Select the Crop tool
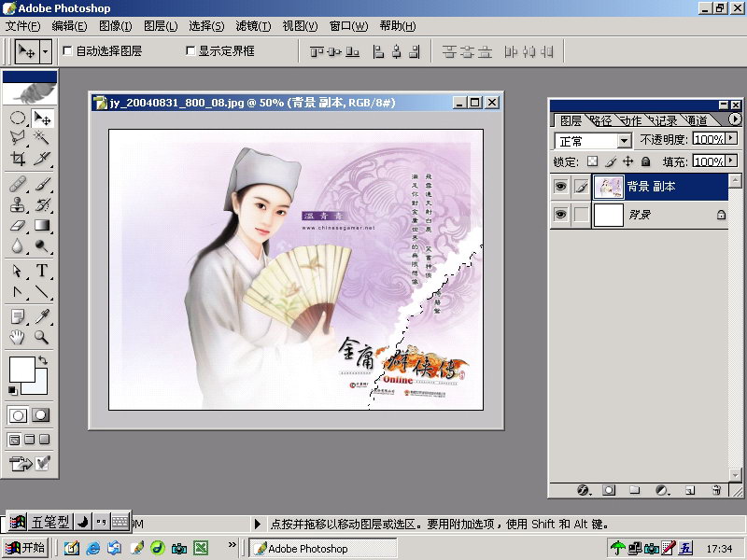747x560 pixels. tap(18, 159)
